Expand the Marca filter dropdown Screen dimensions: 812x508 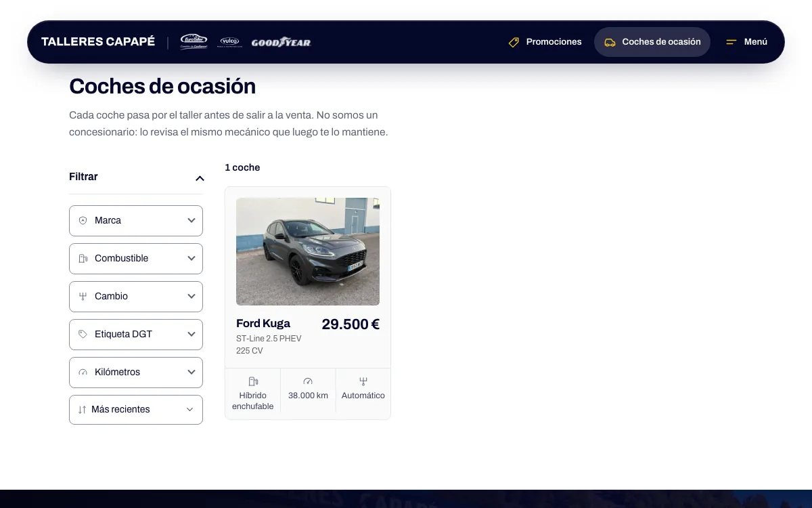coord(136,221)
